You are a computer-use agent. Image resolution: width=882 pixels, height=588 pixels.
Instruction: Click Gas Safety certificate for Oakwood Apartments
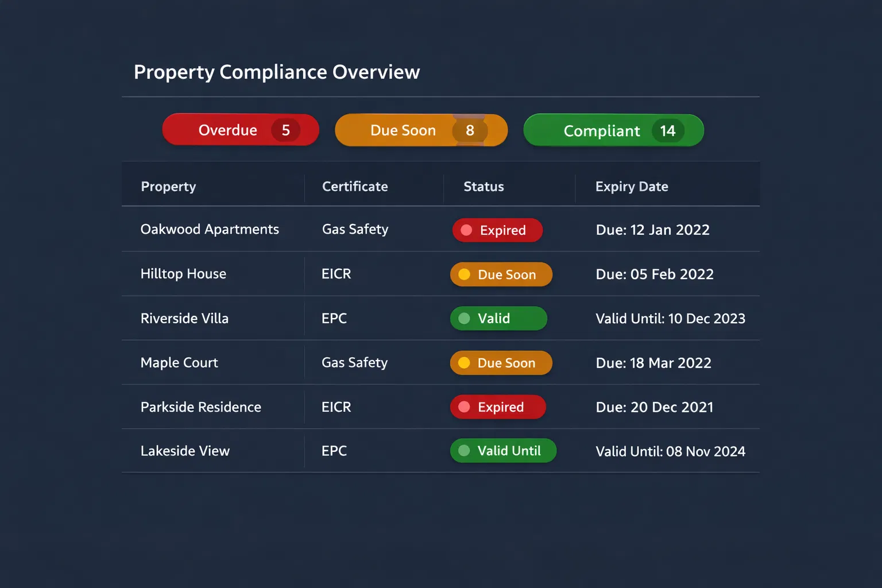tap(355, 229)
